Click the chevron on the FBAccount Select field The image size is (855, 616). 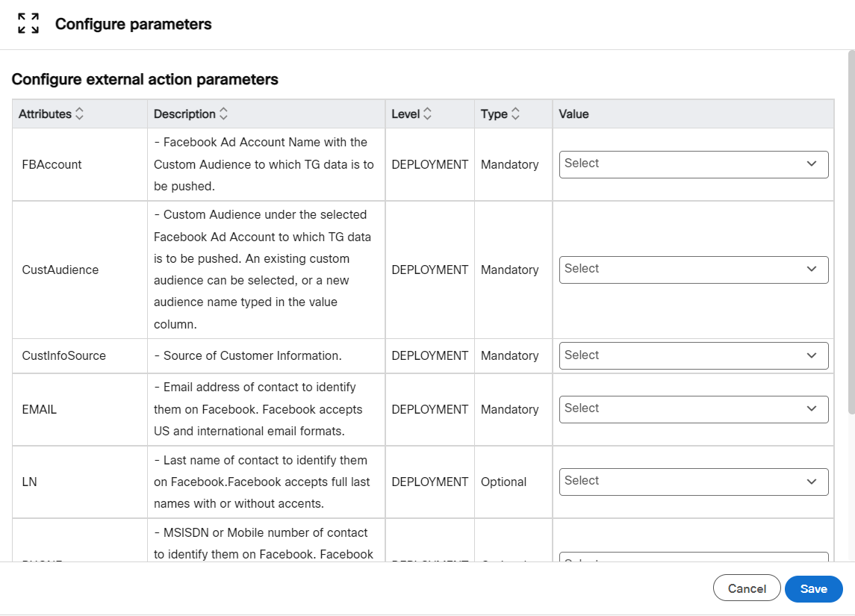pyautogui.click(x=811, y=164)
